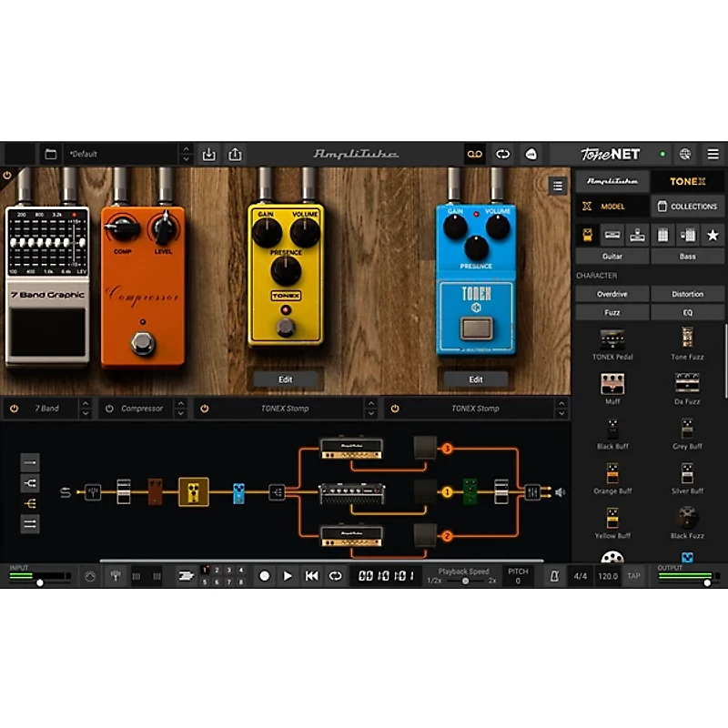Open the Default preset name field
The width and height of the screenshot is (728, 728).
click(x=121, y=154)
